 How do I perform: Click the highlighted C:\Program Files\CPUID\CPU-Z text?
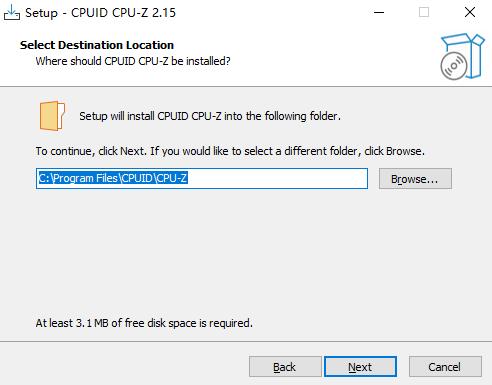click(113, 178)
